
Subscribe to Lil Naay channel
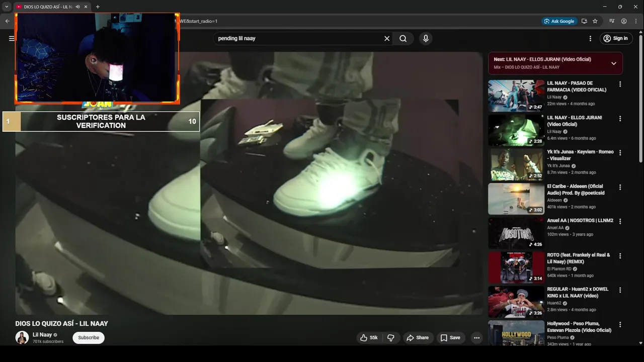pos(89,338)
